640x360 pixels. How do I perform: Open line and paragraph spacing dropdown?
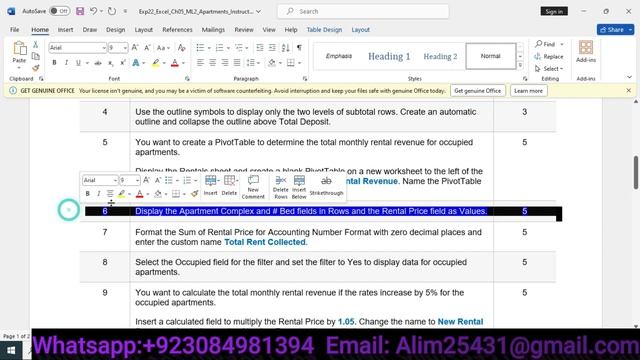tap(253, 63)
